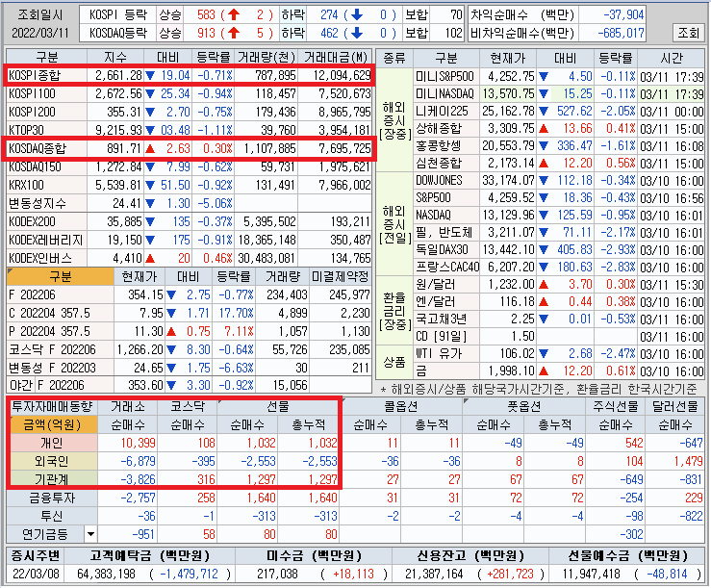The height and width of the screenshot is (588, 711).
Task: Select the KODEX레버리지 row label
Action: [46, 240]
